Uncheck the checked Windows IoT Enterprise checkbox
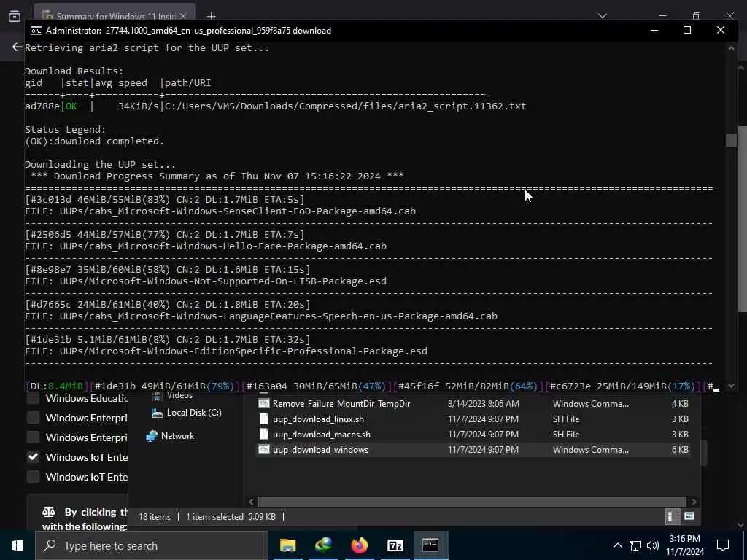Image resolution: width=747 pixels, height=560 pixels. point(33,457)
